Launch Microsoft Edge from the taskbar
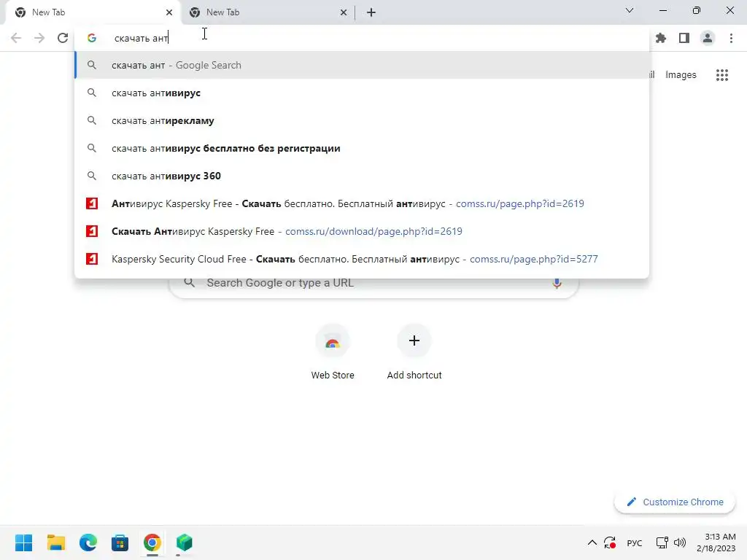Image resolution: width=747 pixels, height=560 pixels. coord(88,542)
